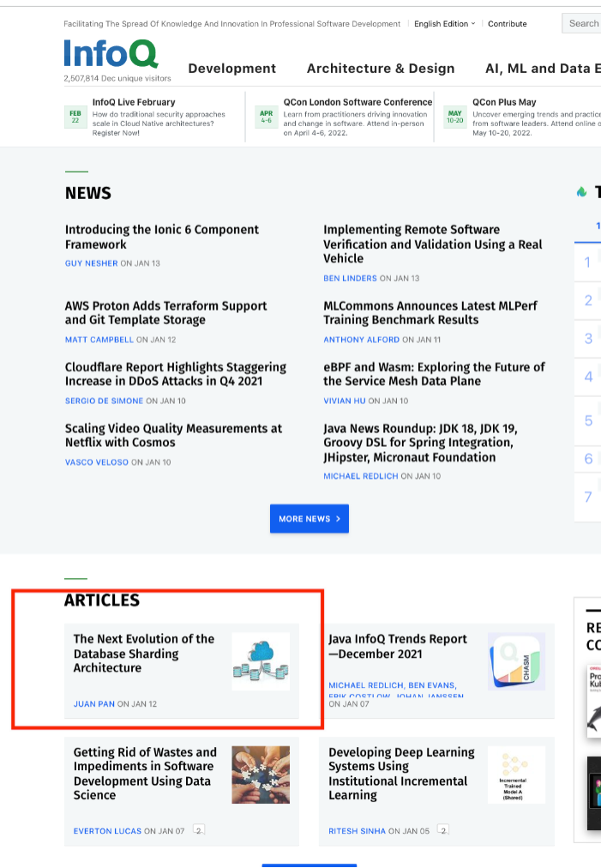
Task: Open Ritesh Sinha author link
Action: pyautogui.click(x=357, y=831)
